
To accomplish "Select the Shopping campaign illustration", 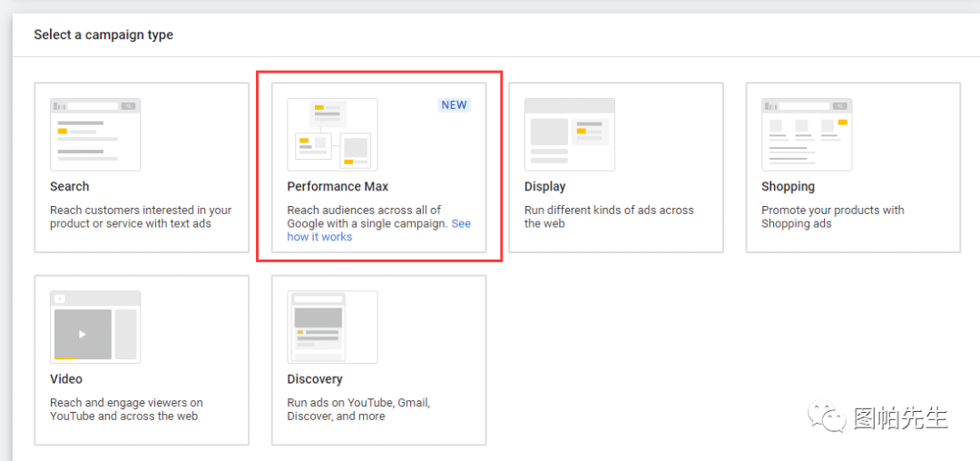I will coord(807,134).
